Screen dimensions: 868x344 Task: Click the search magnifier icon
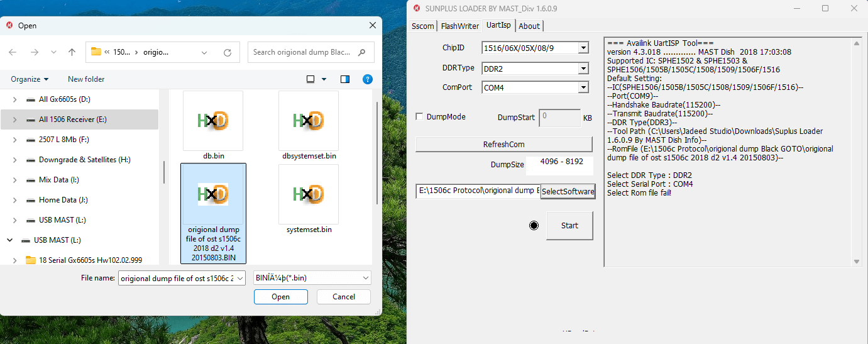click(362, 52)
